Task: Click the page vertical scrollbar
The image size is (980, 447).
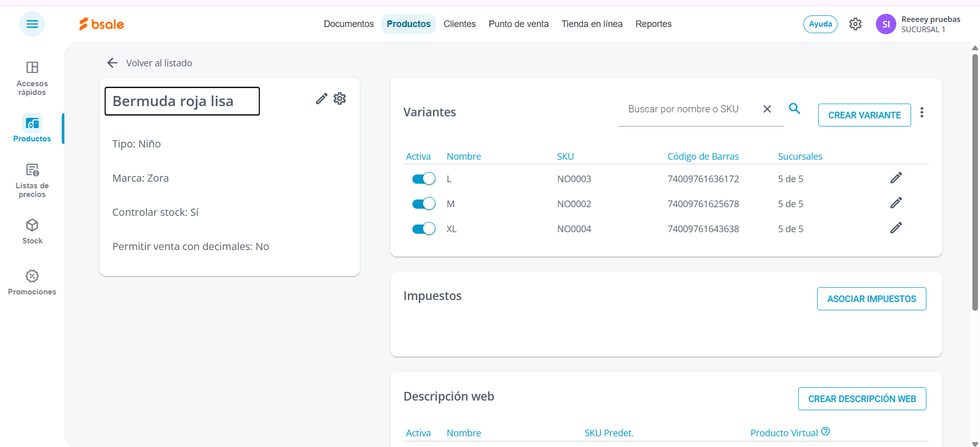Action: 975,183
